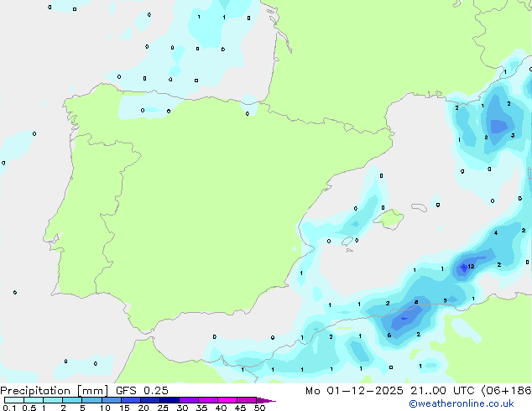Click the 0.5–1 mm legend color swatch
Image resolution: width=532 pixels, height=411 pixels.
[x=34, y=400]
